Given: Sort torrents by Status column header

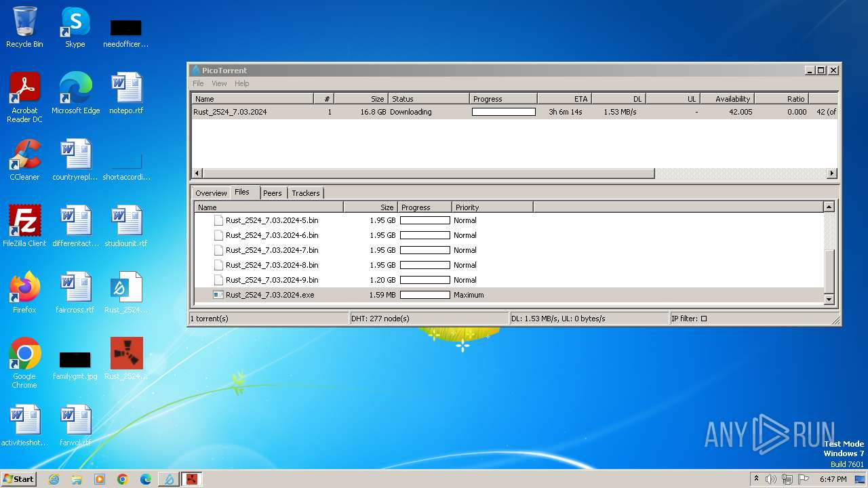Looking at the screenshot, I should coord(429,99).
